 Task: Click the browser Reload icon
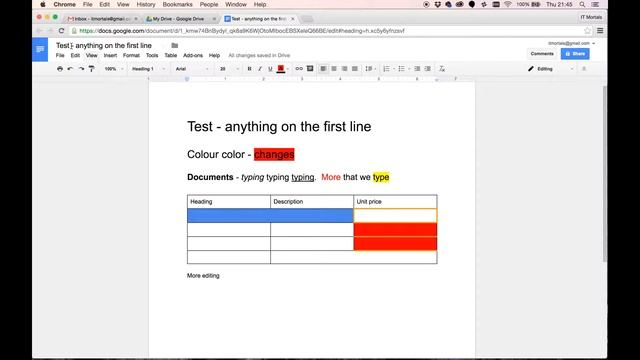[x=61, y=31]
